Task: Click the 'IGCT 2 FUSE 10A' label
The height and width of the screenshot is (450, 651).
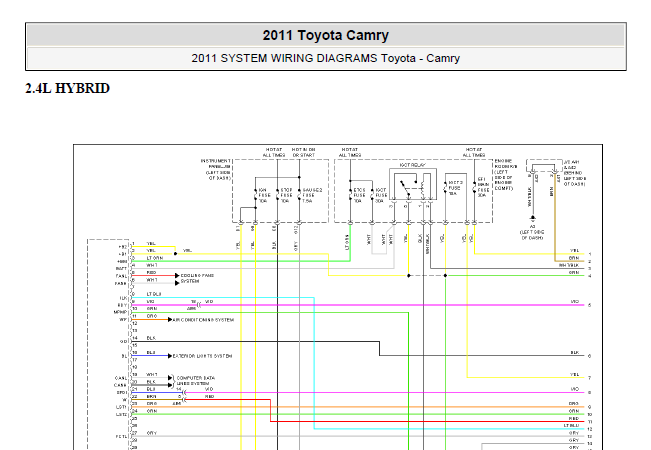Action: click(x=455, y=188)
